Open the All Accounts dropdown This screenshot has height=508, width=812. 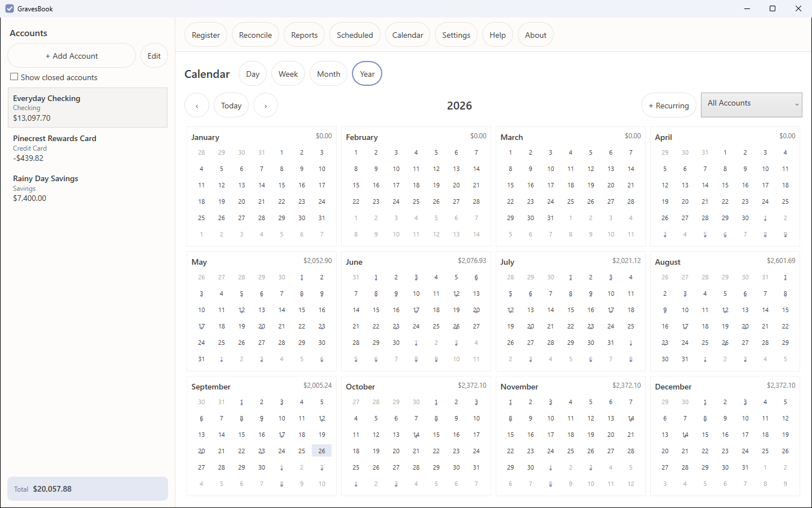click(751, 105)
